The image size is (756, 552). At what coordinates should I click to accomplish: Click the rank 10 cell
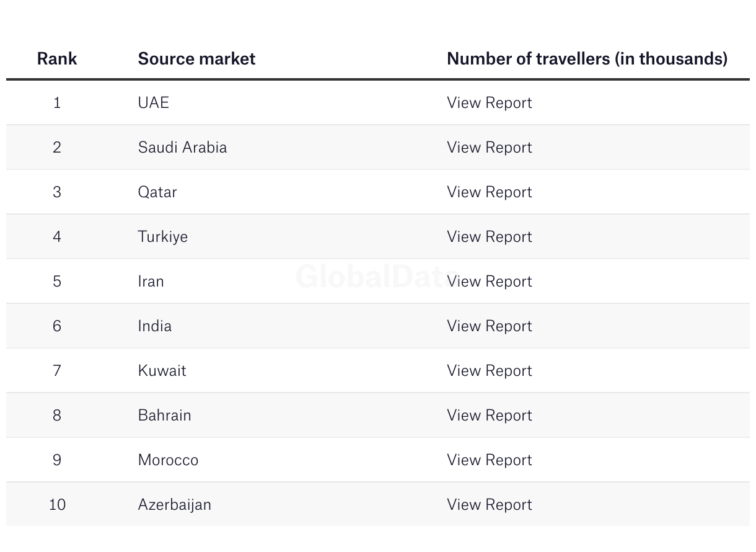[57, 505]
